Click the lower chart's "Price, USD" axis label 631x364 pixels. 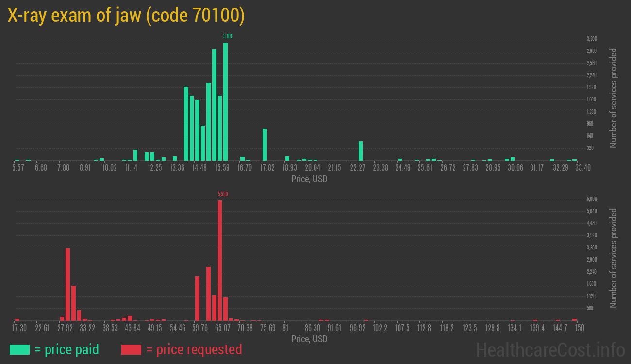(309, 339)
